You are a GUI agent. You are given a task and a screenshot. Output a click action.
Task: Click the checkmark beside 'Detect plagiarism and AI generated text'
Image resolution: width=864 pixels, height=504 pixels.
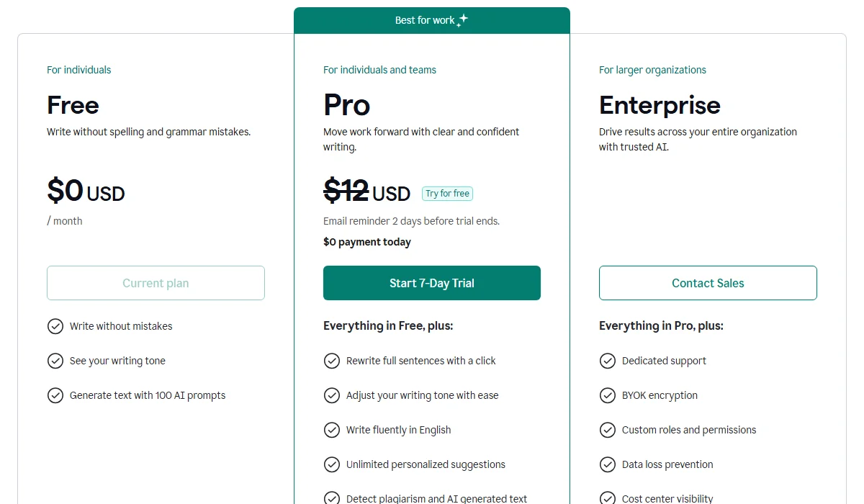(332, 498)
